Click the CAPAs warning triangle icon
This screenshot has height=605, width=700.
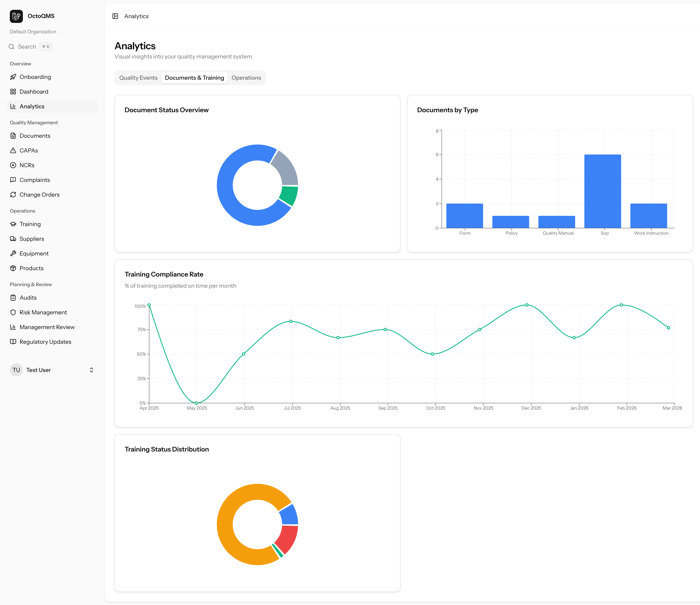tap(13, 150)
